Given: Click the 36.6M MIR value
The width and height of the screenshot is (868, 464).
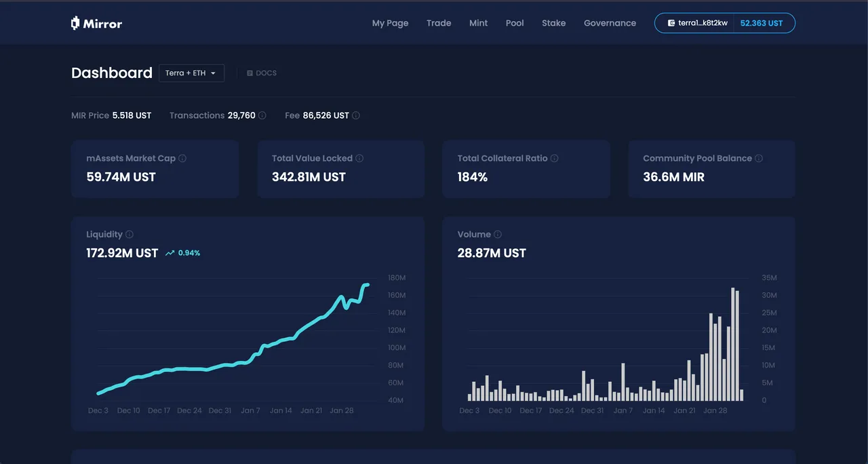Looking at the screenshot, I should point(673,177).
